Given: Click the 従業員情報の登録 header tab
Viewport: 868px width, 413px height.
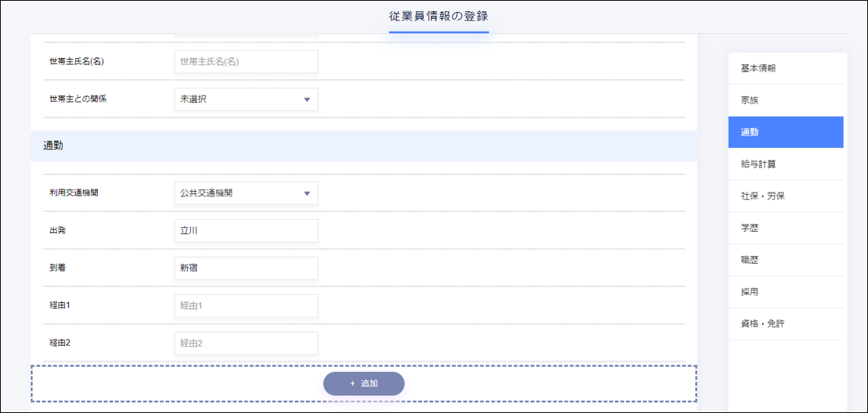Looking at the screenshot, I should pos(439,17).
